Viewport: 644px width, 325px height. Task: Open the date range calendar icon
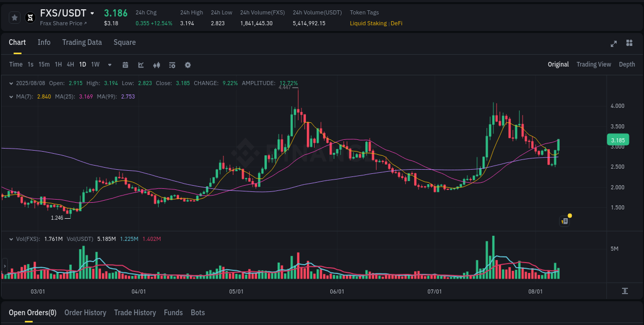(x=125, y=65)
